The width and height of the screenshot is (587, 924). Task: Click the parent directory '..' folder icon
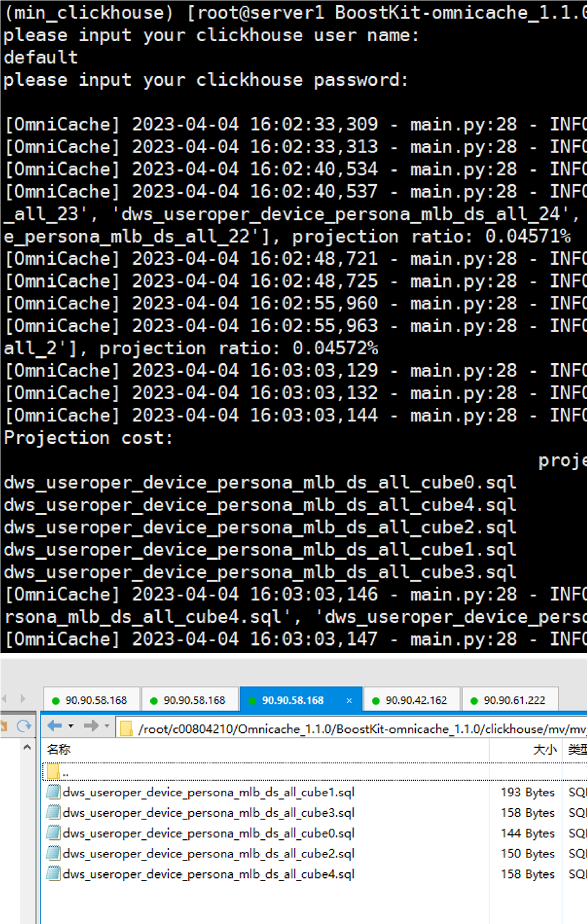(x=53, y=771)
